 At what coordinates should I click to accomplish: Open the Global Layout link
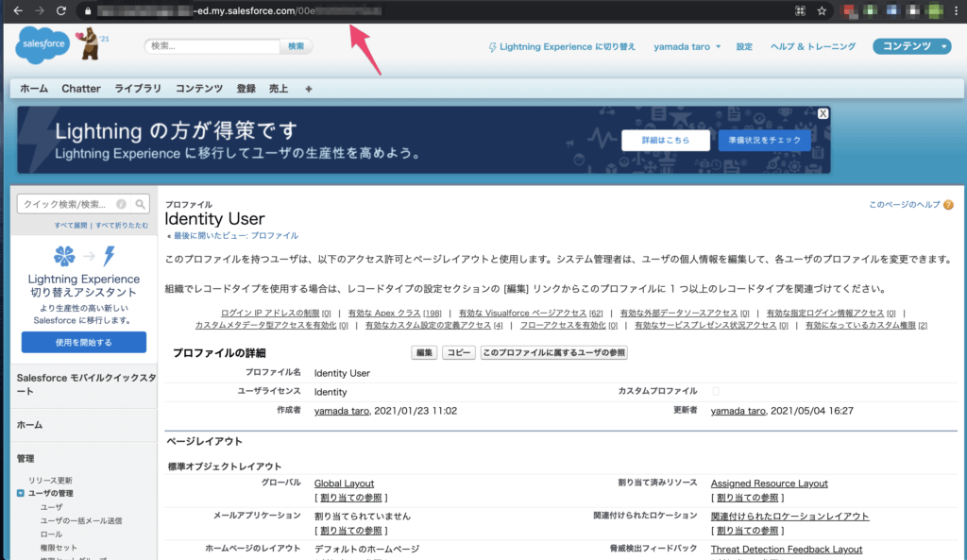coord(343,483)
